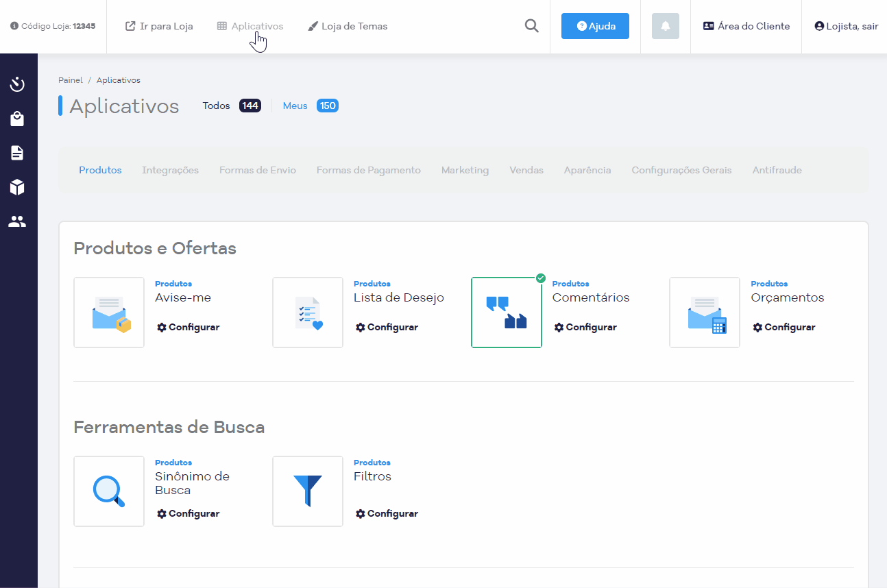887x588 pixels.
Task: Click the Ferramentas de Busca heading
Action: pyautogui.click(x=169, y=427)
